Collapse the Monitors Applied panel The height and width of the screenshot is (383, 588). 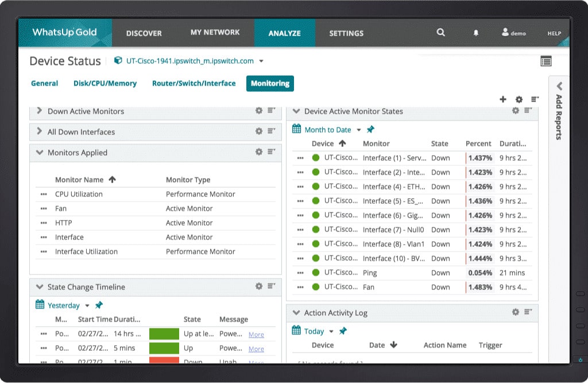38,152
